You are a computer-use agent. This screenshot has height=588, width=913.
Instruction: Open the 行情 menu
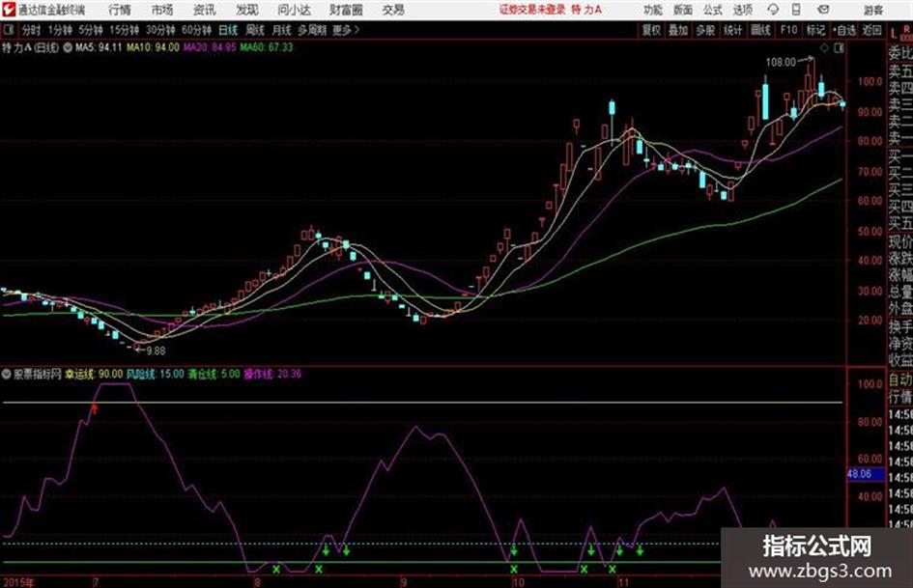(x=120, y=10)
